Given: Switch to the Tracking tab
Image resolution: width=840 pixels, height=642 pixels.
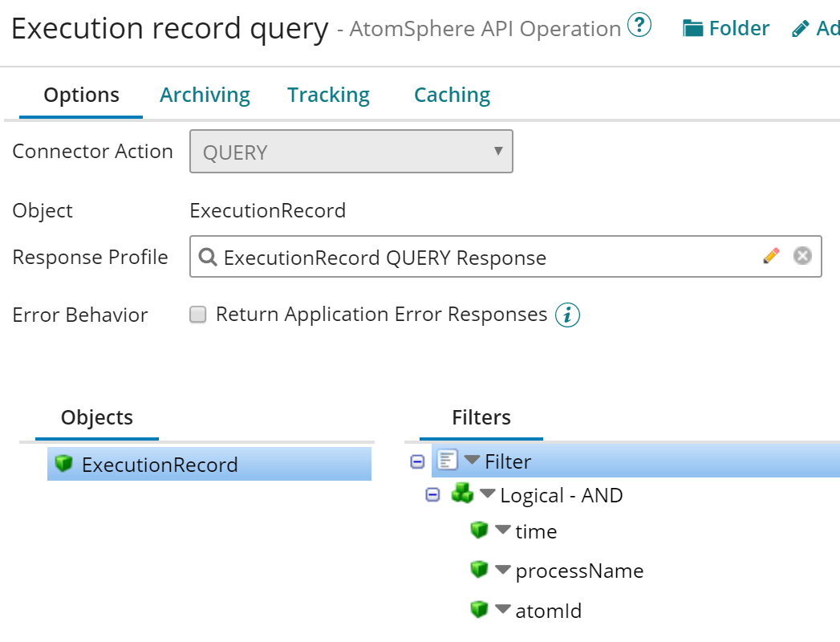Looking at the screenshot, I should pyautogui.click(x=328, y=95).
